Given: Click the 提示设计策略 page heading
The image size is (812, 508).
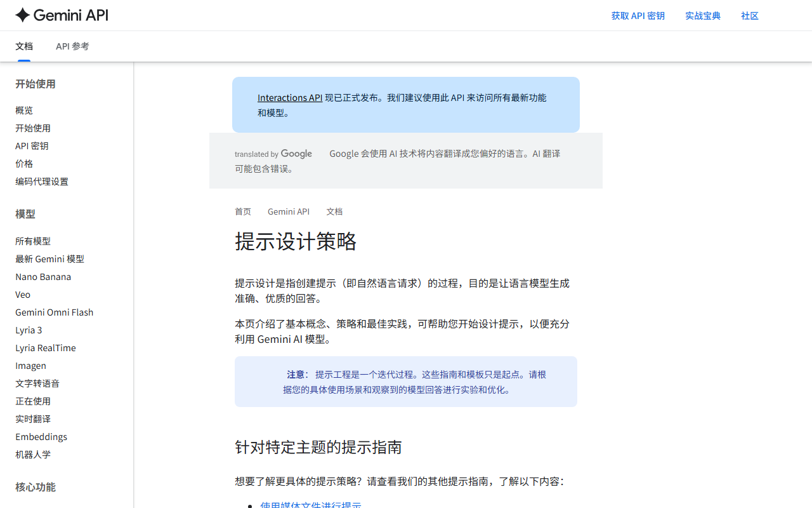Looking at the screenshot, I should [x=296, y=241].
